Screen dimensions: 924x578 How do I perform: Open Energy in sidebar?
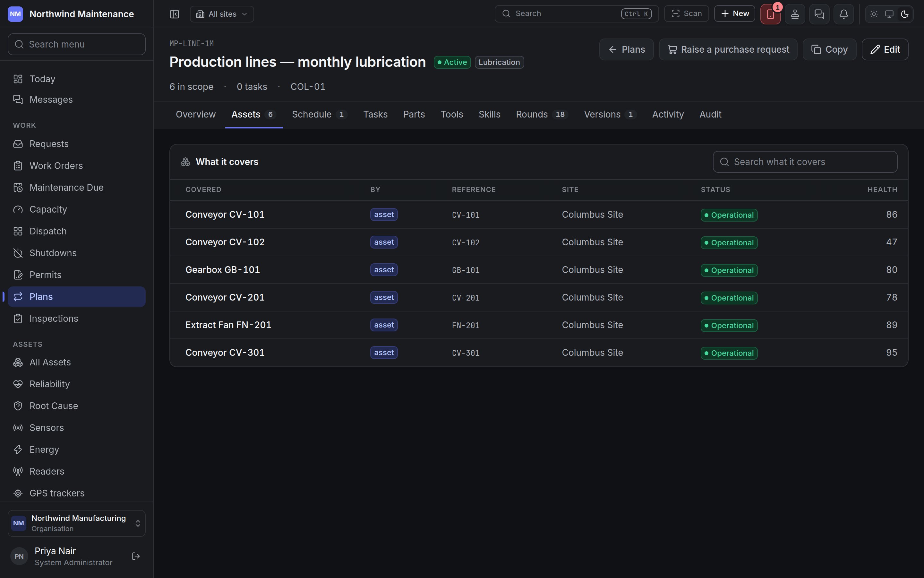76,450
